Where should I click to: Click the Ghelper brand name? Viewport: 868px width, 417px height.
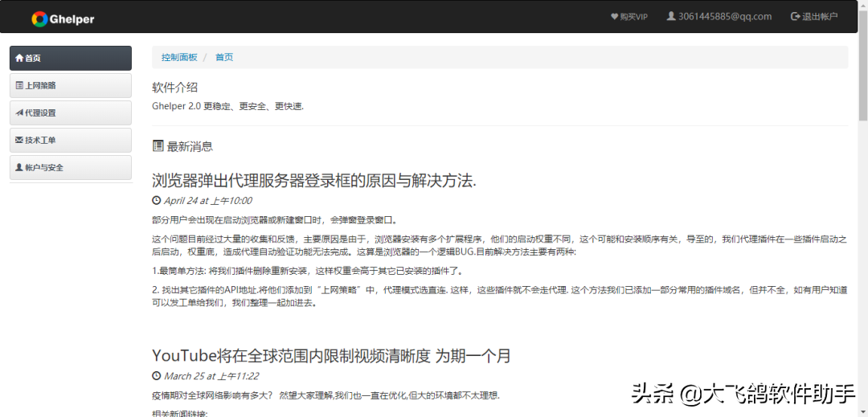(72, 19)
